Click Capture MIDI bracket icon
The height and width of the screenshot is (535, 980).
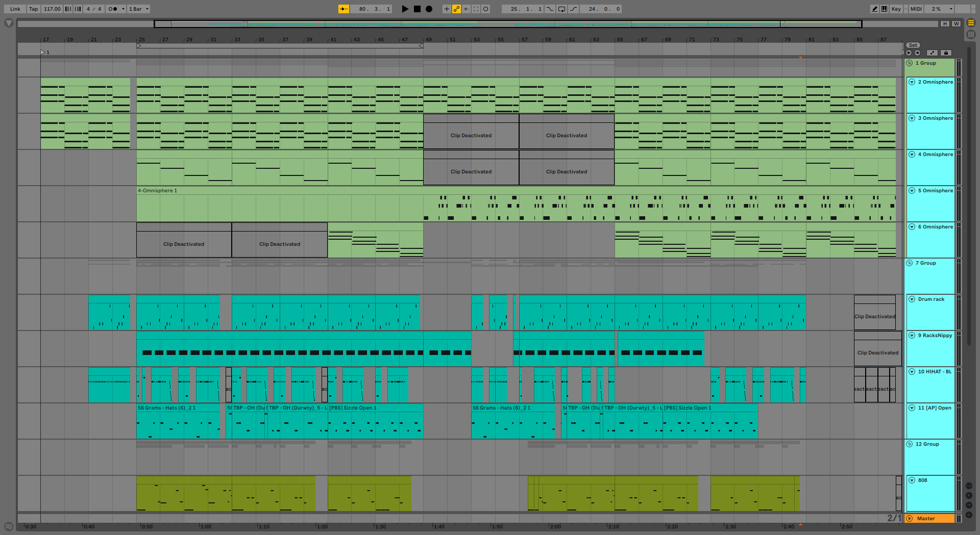pos(476,9)
